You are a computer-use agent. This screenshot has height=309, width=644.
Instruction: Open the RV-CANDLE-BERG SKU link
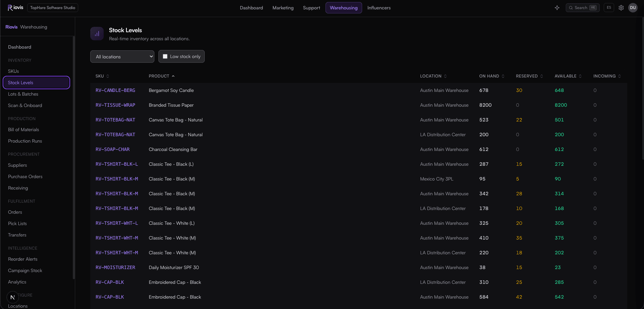tap(115, 90)
